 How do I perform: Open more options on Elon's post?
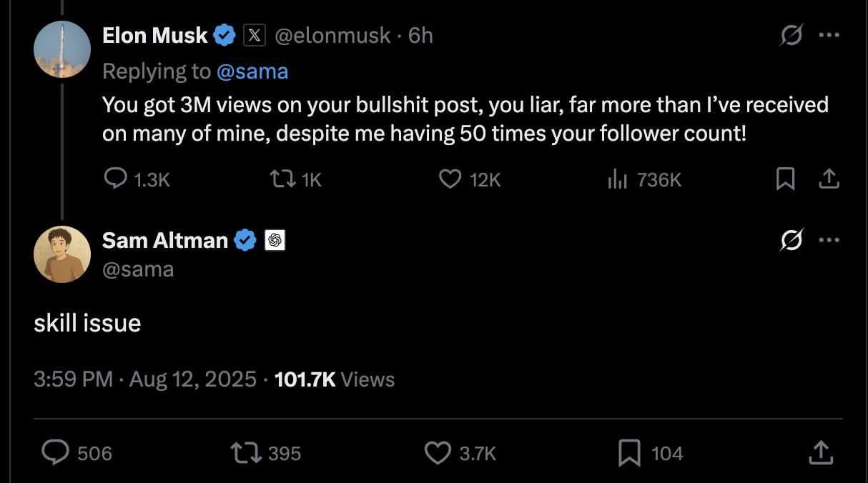[x=828, y=35]
